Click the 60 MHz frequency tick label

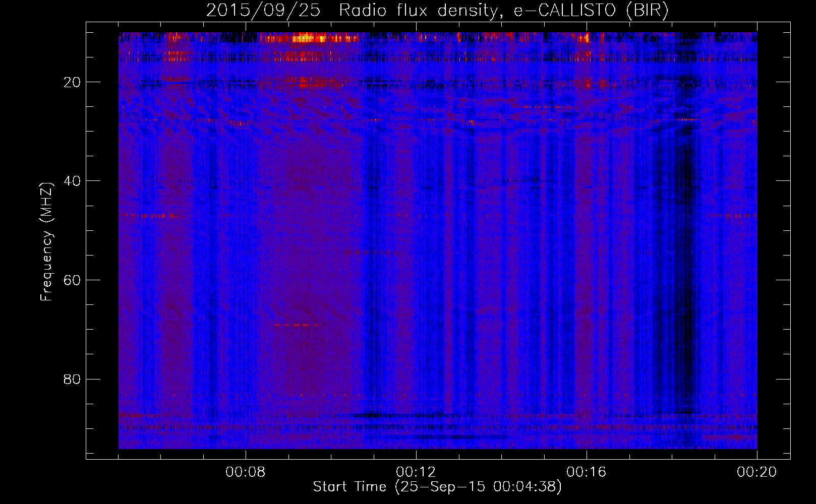click(x=72, y=280)
